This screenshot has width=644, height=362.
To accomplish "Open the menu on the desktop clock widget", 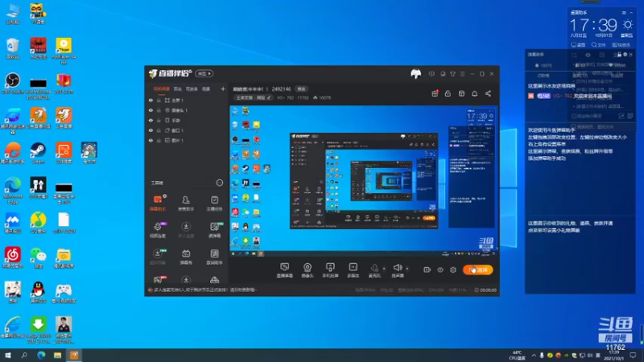I will point(624,13).
